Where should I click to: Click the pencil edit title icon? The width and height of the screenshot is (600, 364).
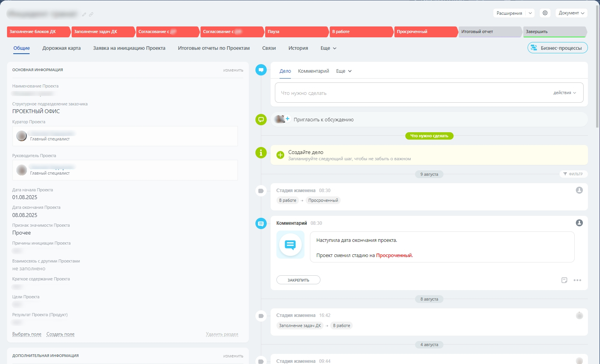(84, 14)
